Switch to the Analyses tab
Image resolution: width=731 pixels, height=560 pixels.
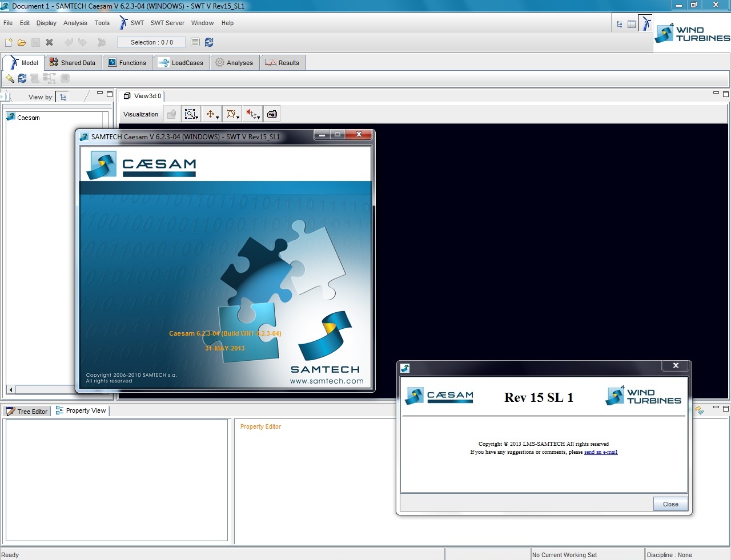pyautogui.click(x=235, y=63)
